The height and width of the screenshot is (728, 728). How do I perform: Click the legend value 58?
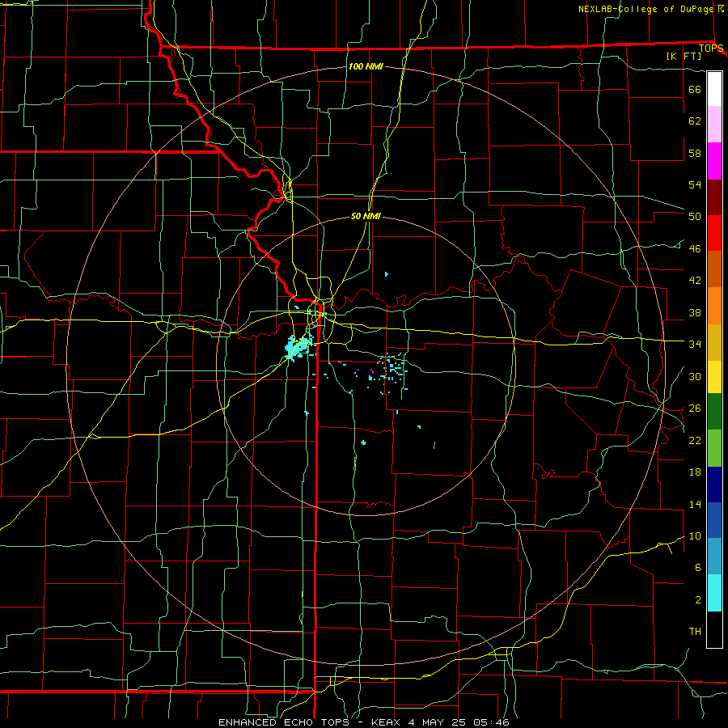[695, 153]
